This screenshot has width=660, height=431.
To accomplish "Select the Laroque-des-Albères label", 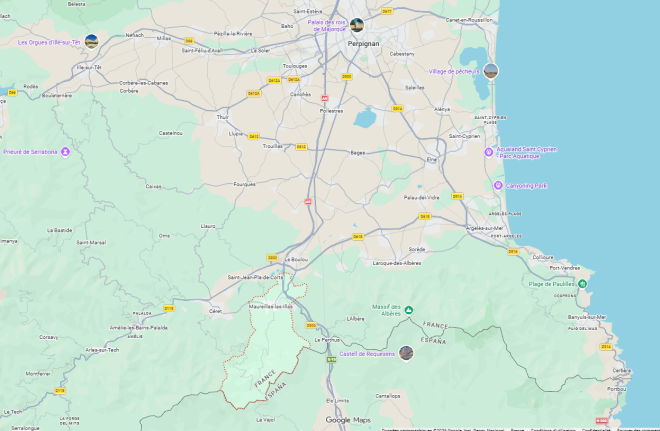I will 397,263.
